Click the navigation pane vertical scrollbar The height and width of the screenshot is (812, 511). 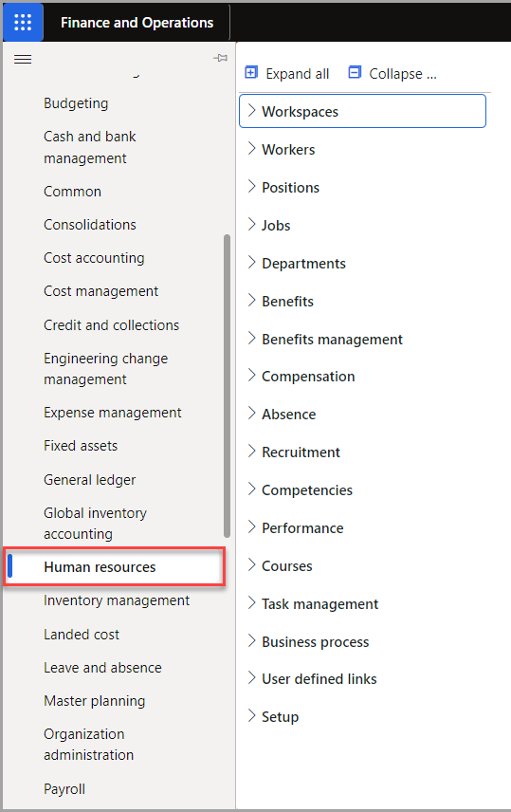point(227,386)
